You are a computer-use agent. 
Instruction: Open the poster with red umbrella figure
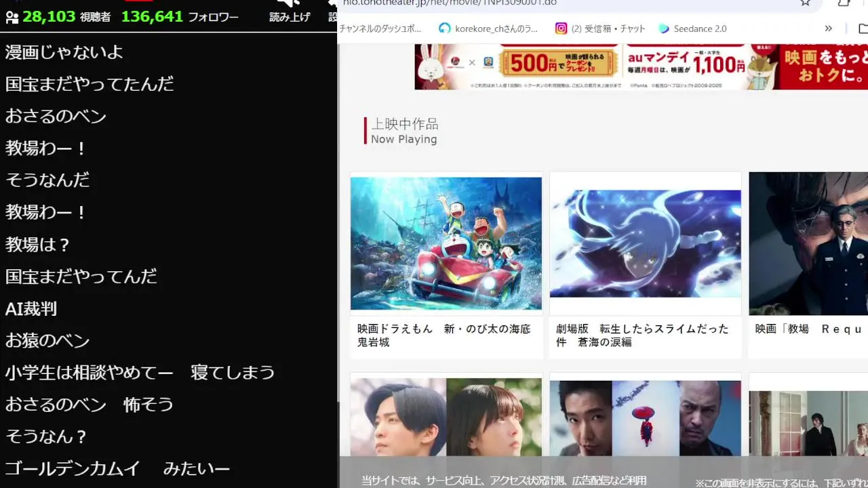pyautogui.click(x=646, y=418)
